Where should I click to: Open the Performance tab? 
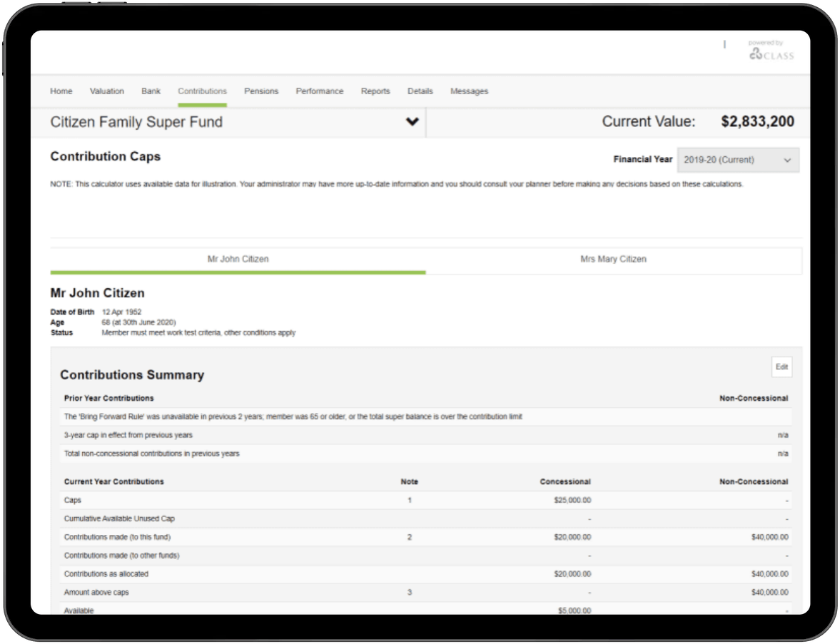click(x=320, y=91)
